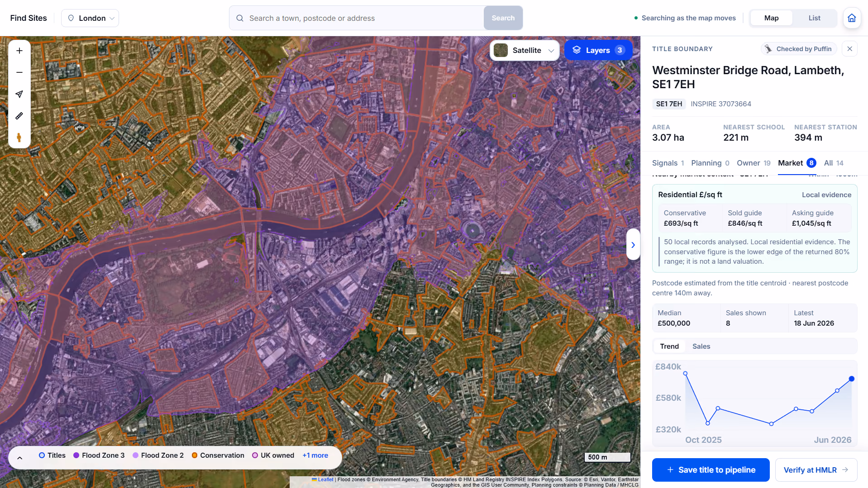Screen dimensions: 868x488
Task: Zoom out on the map
Action: point(19,72)
